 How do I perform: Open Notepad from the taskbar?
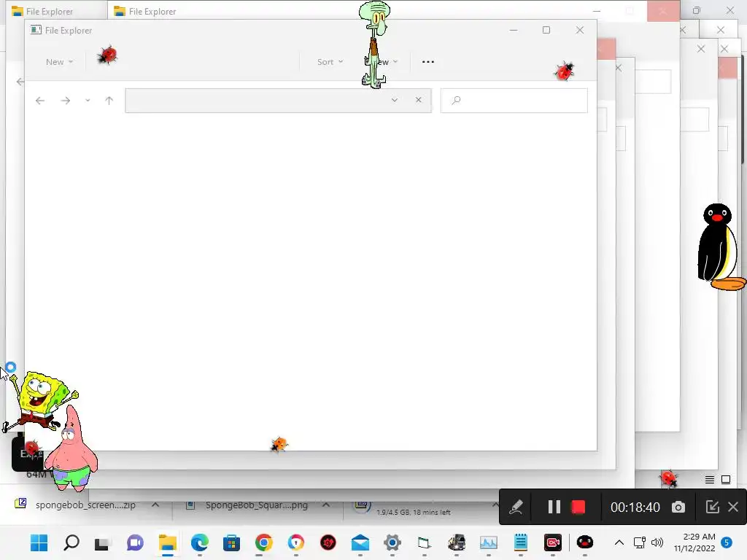521,542
